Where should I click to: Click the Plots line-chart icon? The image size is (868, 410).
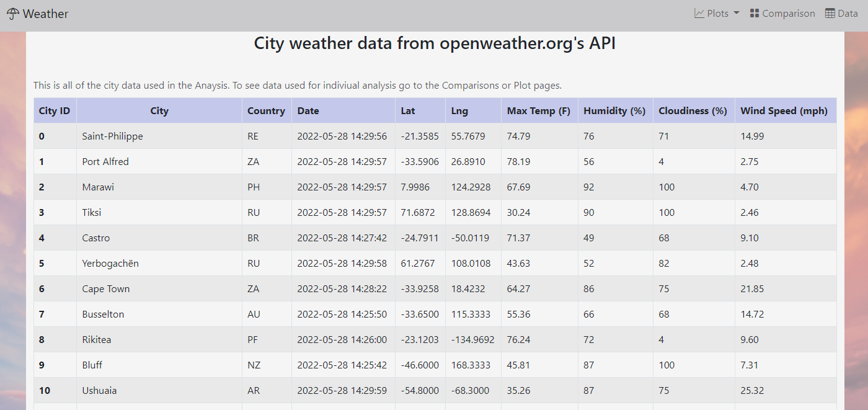point(699,13)
